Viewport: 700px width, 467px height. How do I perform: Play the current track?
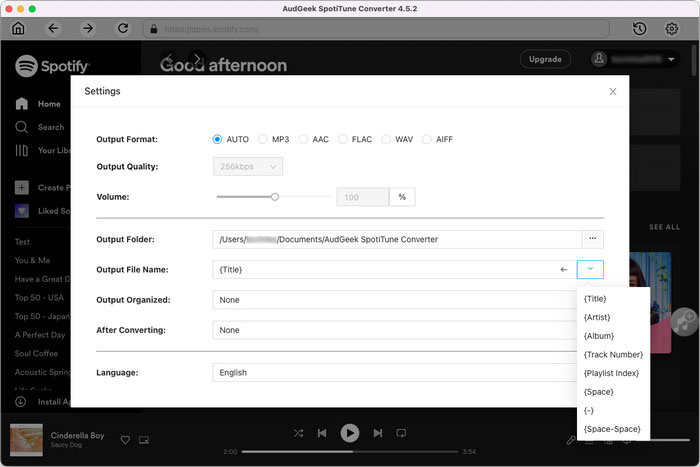pyautogui.click(x=350, y=433)
